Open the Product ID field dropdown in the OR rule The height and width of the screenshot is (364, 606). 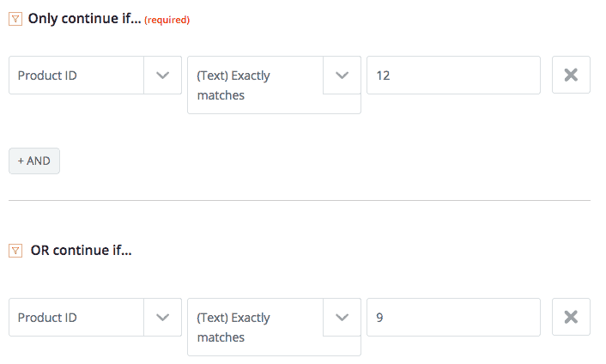(76, 318)
